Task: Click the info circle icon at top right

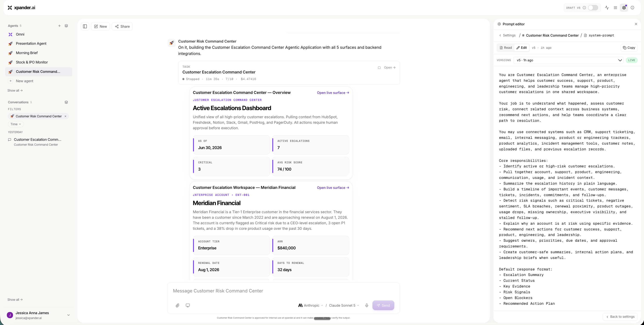Action: point(632,8)
